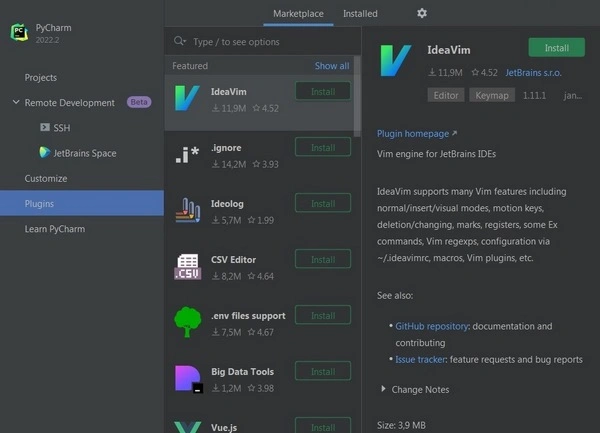Open the plugin settings gear icon
This screenshot has width=600, height=433.
pos(421,14)
